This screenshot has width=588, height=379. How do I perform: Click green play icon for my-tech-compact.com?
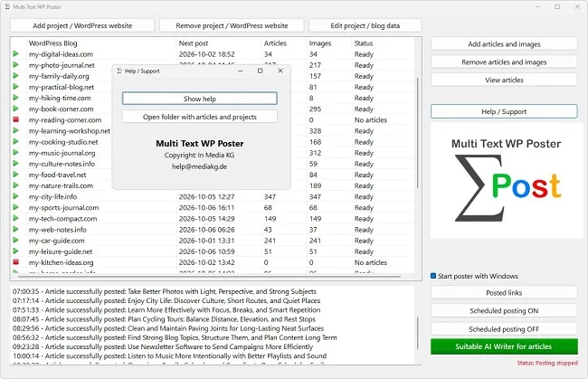[x=15, y=218]
